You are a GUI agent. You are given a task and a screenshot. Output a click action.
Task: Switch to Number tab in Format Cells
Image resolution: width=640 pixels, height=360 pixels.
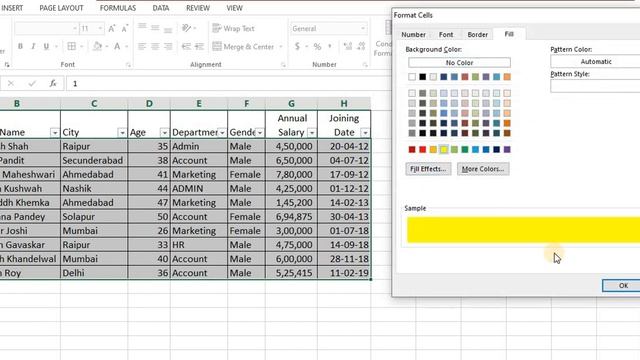(413, 35)
